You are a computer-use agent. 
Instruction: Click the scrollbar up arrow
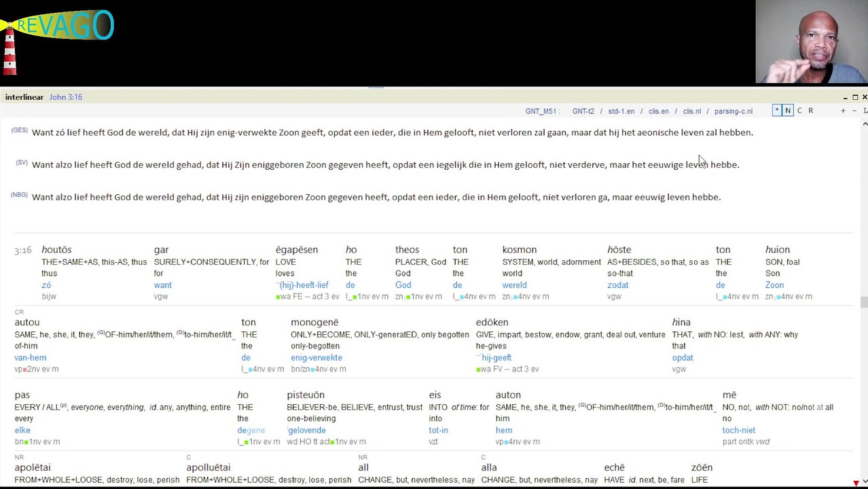click(x=865, y=124)
